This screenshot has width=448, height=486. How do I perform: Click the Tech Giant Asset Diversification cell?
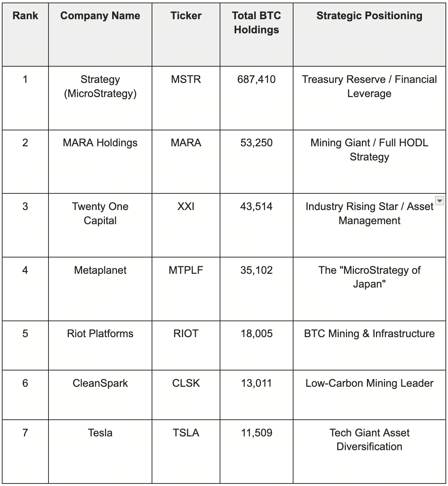click(369, 440)
